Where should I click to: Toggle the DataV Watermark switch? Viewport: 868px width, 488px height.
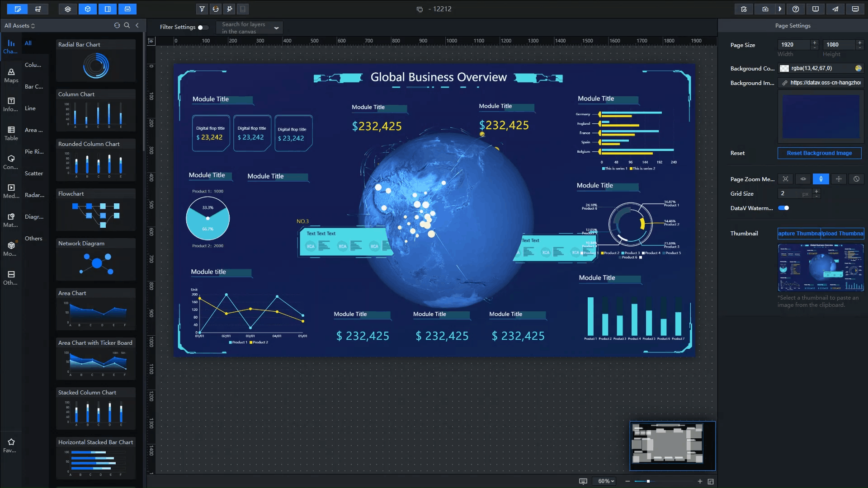(783, 208)
